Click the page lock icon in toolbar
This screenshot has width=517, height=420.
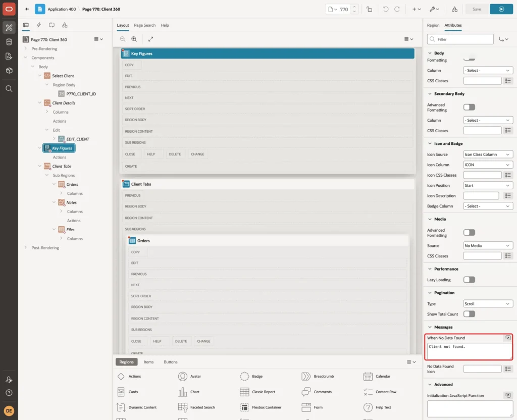(x=369, y=9)
